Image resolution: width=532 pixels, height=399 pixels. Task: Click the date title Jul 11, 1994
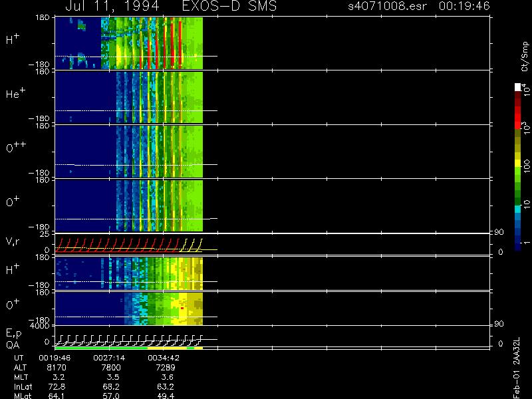point(112,6)
